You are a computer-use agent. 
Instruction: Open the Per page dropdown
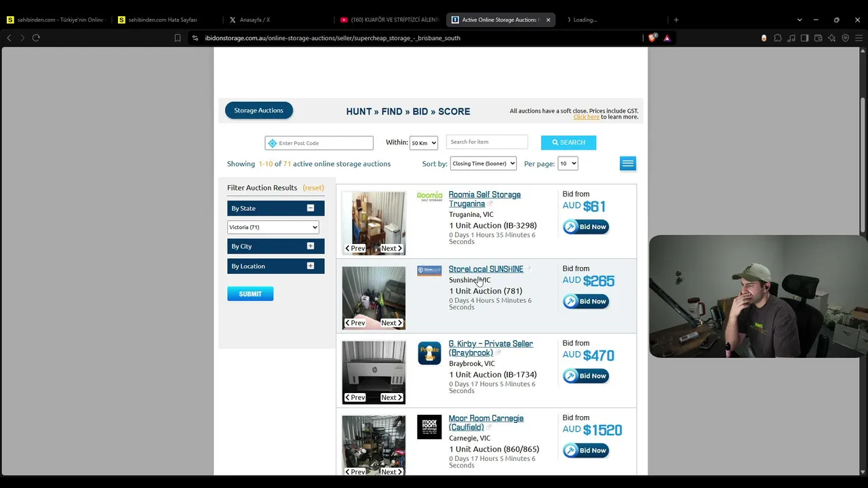point(568,163)
